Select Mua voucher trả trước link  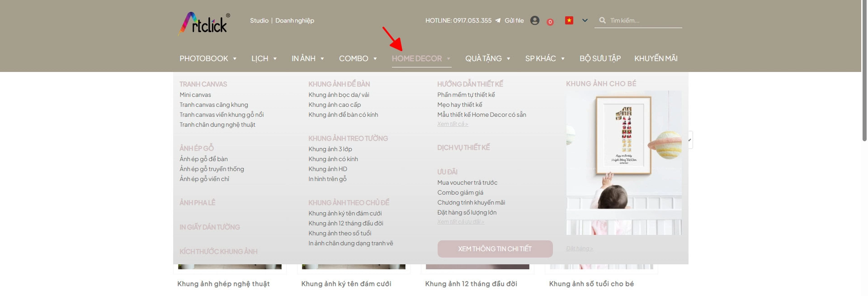[x=467, y=182]
